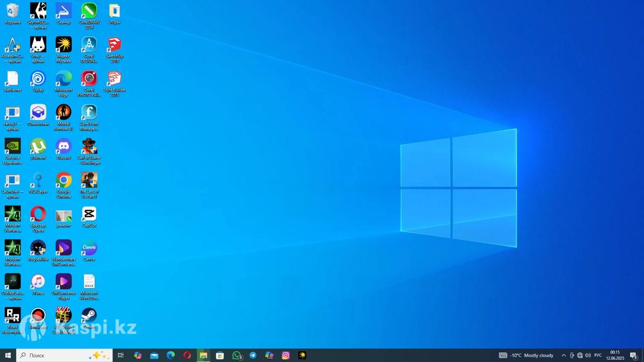Select the CapCut desktop shortcut

pos(89,217)
